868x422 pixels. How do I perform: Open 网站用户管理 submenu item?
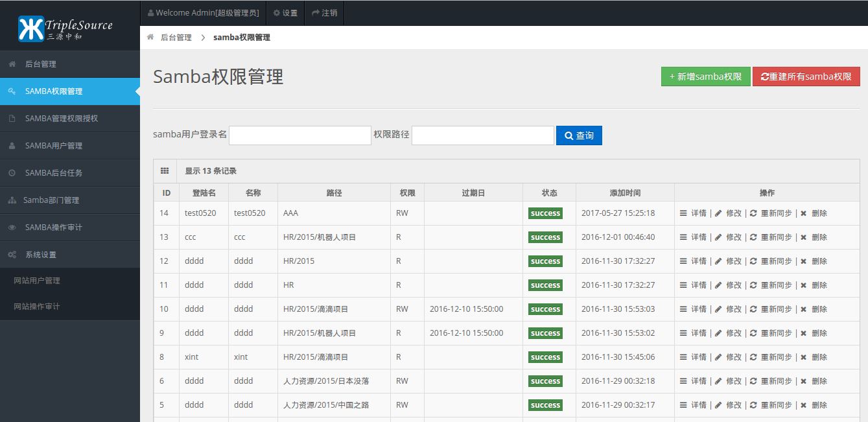70,281
